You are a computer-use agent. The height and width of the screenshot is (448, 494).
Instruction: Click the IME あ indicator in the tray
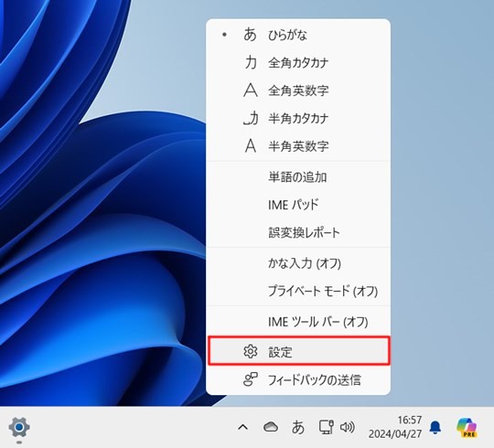click(297, 427)
